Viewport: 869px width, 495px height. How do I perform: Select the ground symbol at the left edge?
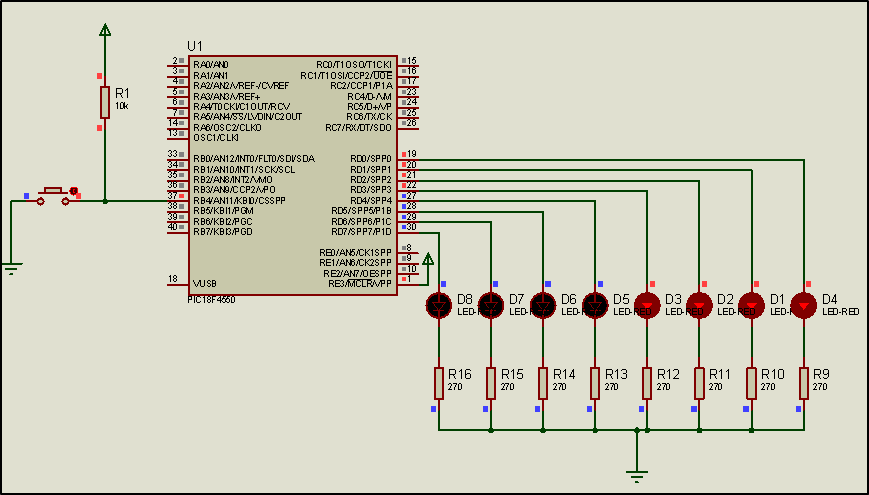(11, 267)
